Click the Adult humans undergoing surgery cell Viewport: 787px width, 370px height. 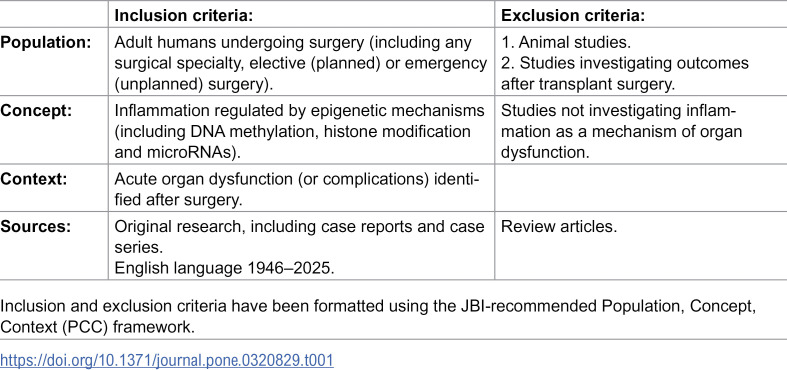pyautogui.click(x=301, y=63)
